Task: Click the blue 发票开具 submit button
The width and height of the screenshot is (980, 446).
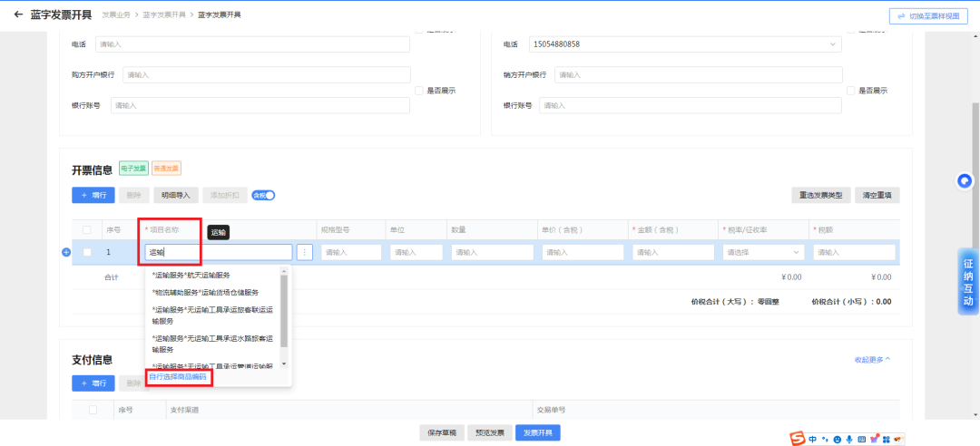Action: pos(538,433)
